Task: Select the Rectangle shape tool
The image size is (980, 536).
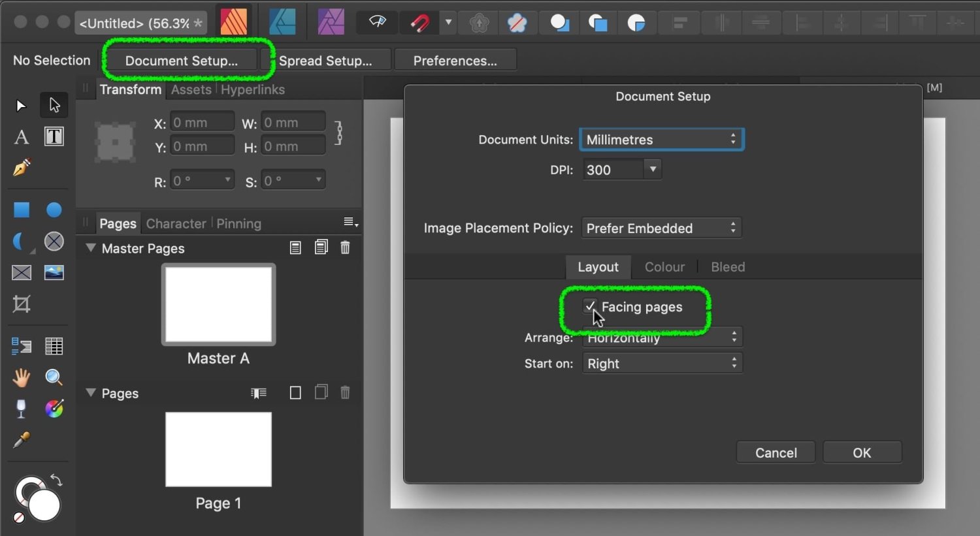Action: [x=22, y=210]
